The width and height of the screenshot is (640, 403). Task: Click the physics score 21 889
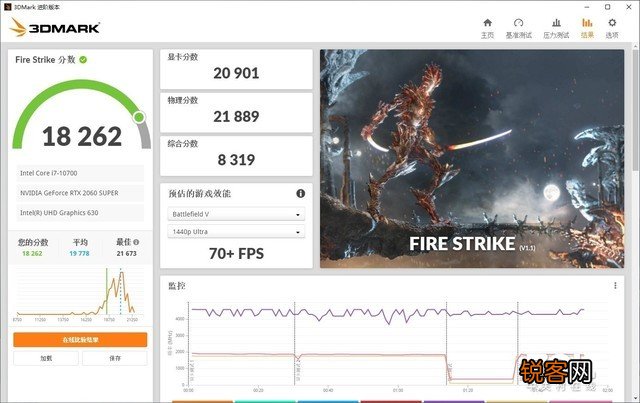236,116
